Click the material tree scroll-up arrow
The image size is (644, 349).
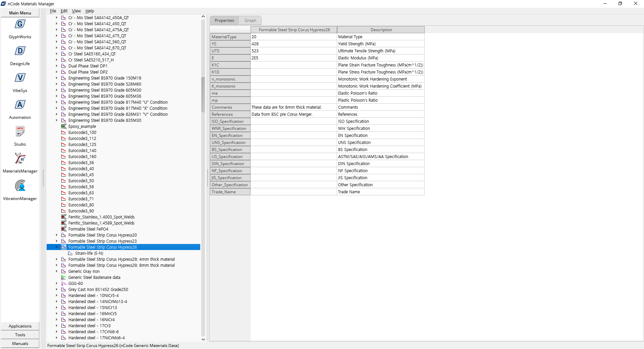pos(203,16)
